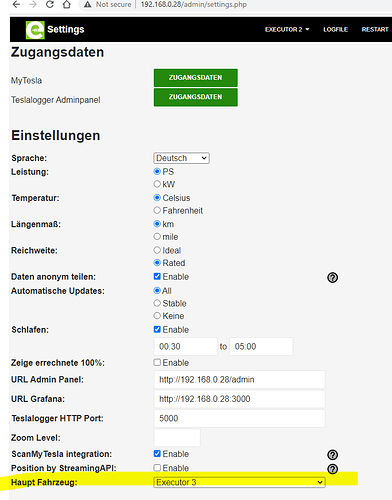The image size is (392, 500).
Task: Click the Settings title text
Action: coord(66,29)
